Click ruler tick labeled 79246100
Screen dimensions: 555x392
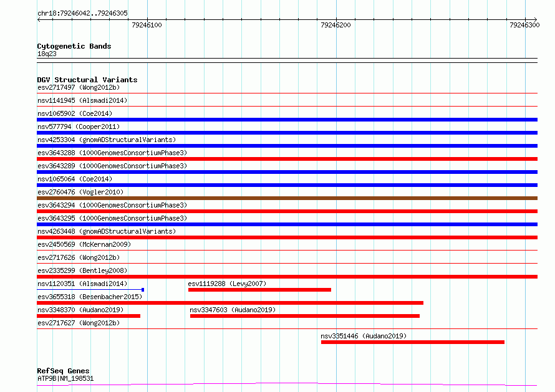pyautogui.click(x=147, y=25)
